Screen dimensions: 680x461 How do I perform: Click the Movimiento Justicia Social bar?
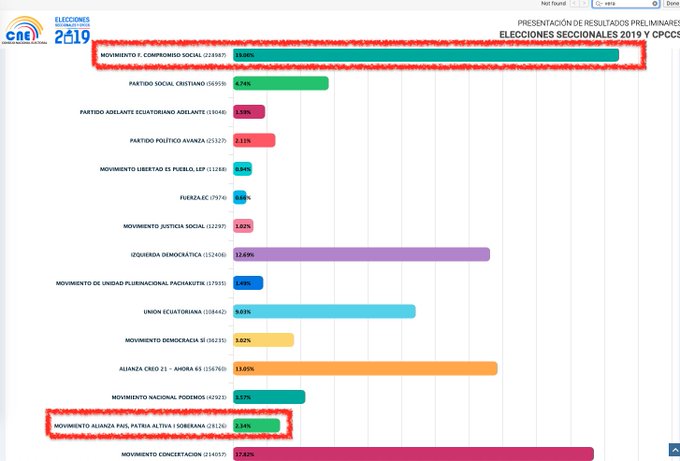[243, 226]
